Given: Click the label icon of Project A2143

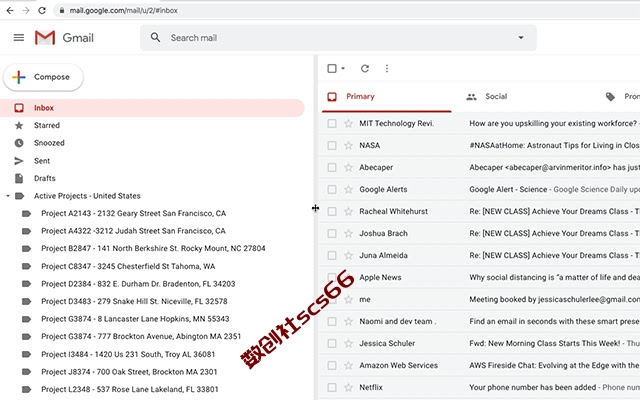Looking at the screenshot, I should 26,213.
